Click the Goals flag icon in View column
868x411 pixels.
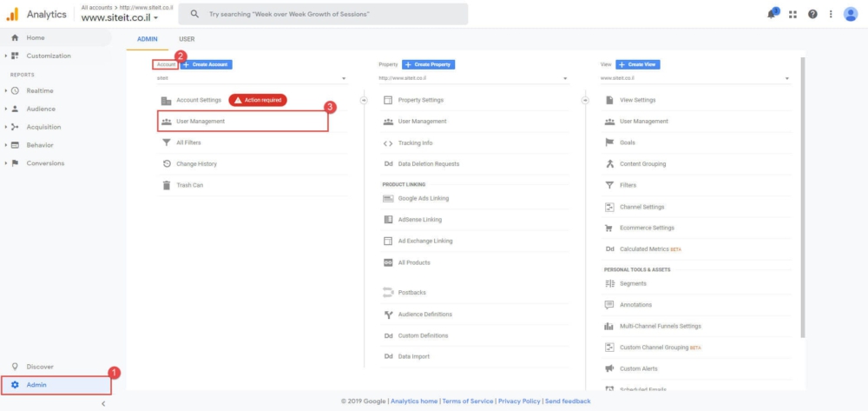[x=609, y=143]
